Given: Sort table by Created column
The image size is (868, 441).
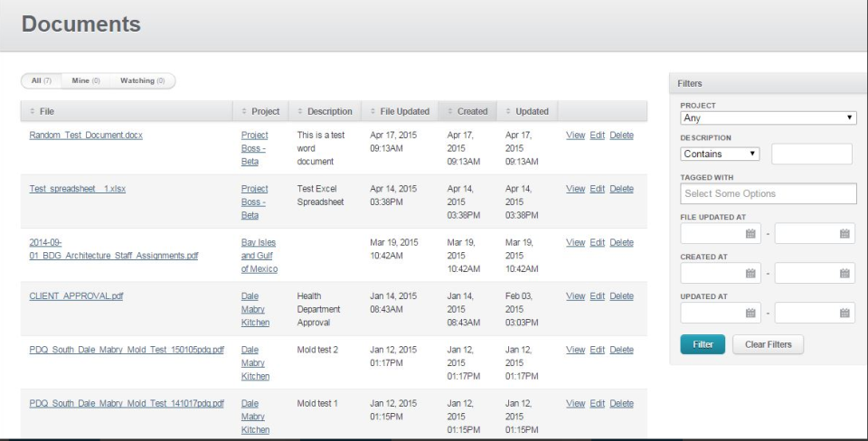Looking at the screenshot, I should pos(467,111).
